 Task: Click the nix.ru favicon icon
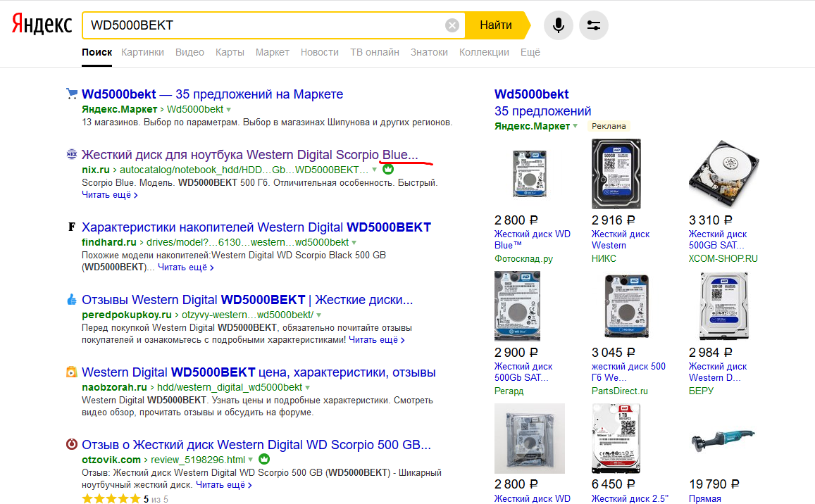pos(72,153)
